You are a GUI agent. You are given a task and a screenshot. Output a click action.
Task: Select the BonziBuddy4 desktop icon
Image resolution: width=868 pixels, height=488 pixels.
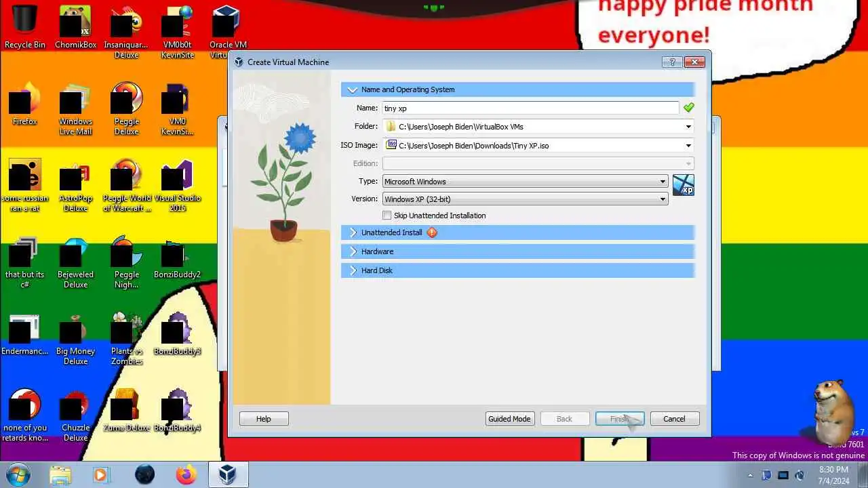(x=178, y=410)
